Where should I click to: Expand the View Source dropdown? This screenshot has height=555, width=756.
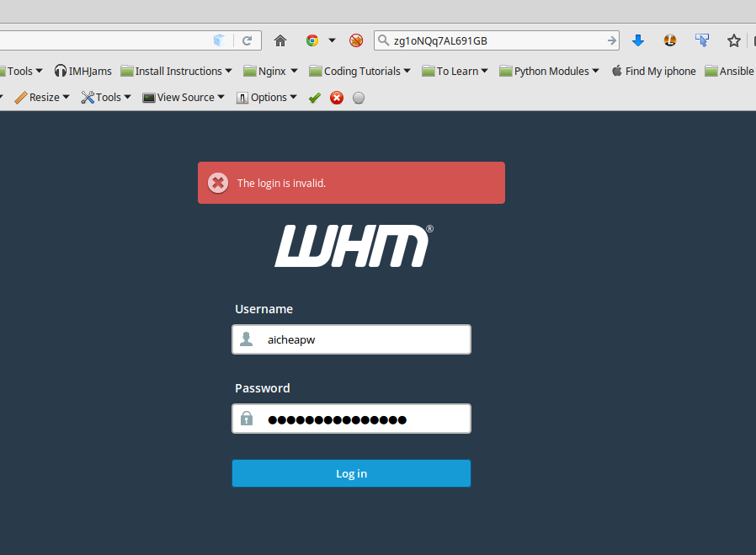(x=184, y=98)
